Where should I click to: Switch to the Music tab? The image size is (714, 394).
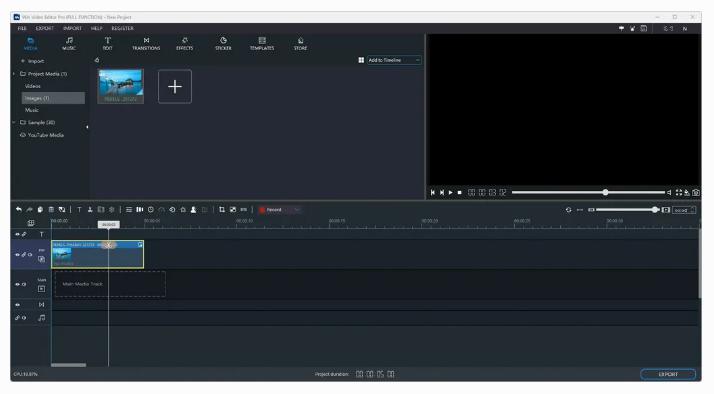click(69, 44)
